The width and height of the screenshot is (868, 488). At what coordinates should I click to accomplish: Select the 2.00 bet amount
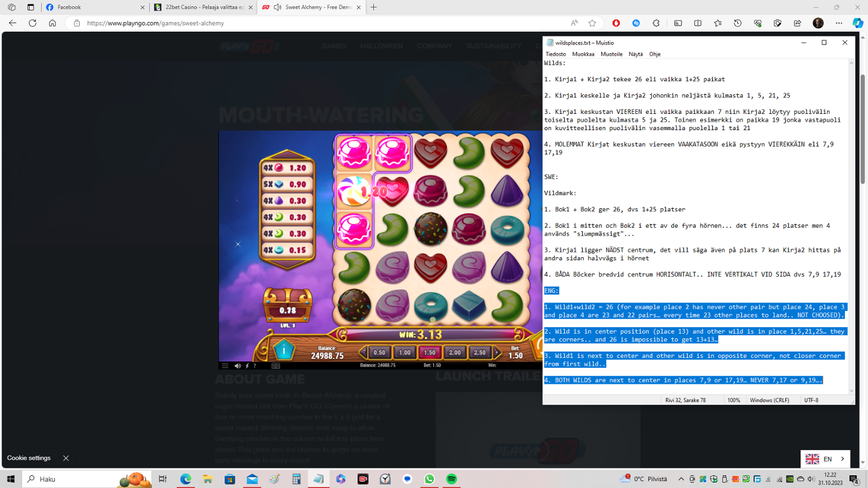(x=455, y=353)
